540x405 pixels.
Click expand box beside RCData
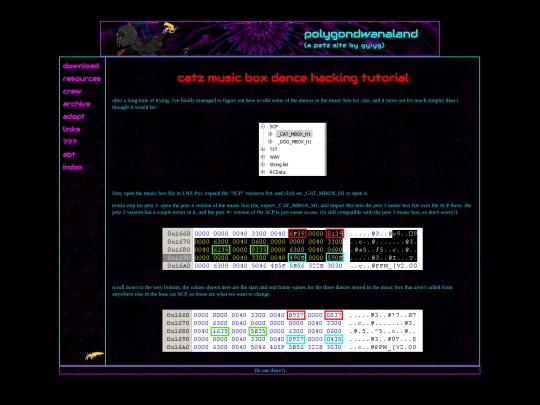tap(263, 172)
